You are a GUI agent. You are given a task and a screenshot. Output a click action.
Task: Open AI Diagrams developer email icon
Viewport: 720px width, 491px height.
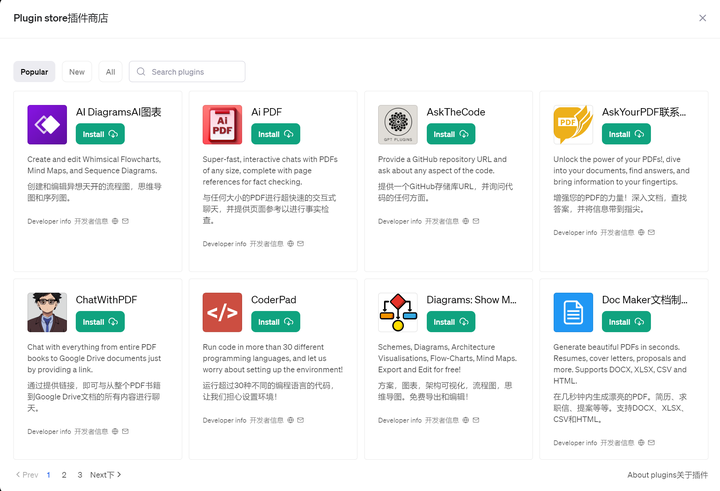(x=125, y=221)
